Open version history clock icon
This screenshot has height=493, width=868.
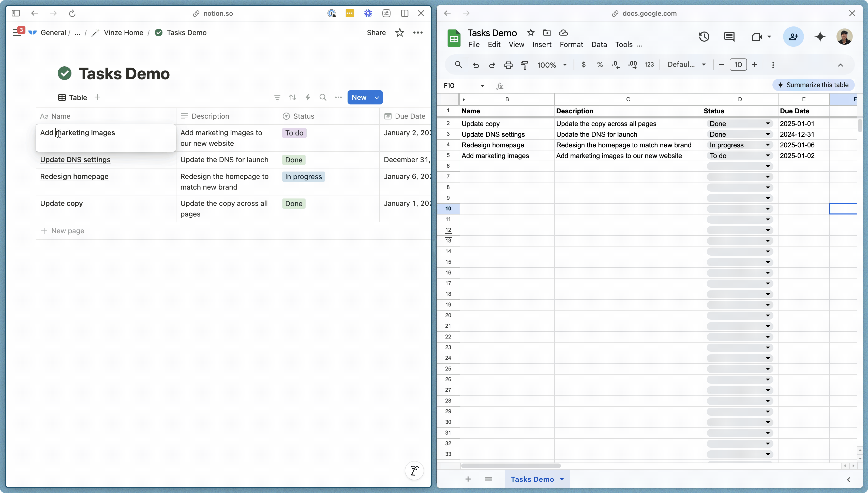(x=704, y=37)
